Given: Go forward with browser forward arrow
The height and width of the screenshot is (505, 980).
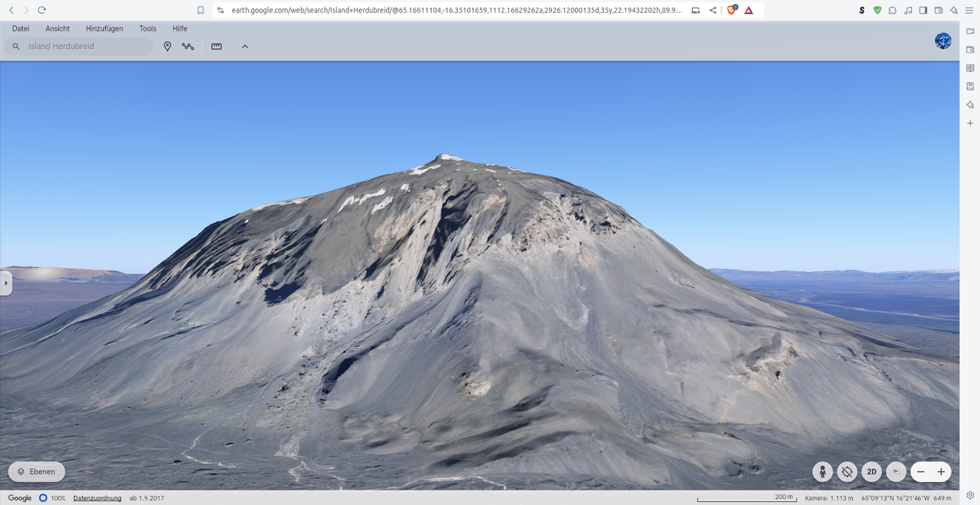Looking at the screenshot, I should point(26,10).
